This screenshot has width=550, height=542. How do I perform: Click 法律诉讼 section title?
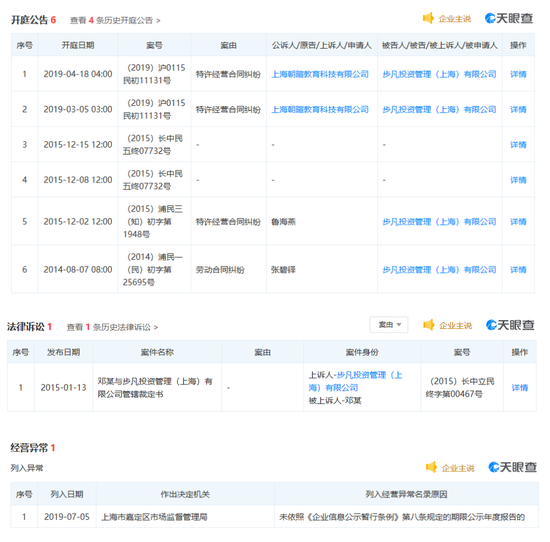click(26, 327)
